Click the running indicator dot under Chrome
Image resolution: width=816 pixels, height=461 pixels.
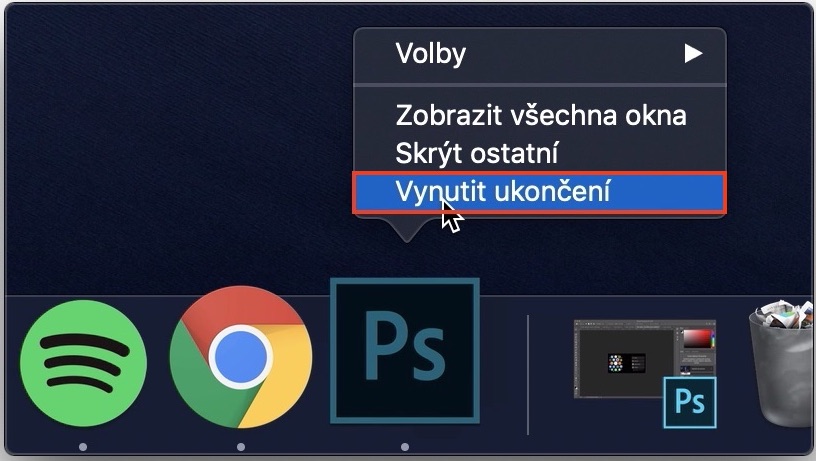(x=240, y=447)
